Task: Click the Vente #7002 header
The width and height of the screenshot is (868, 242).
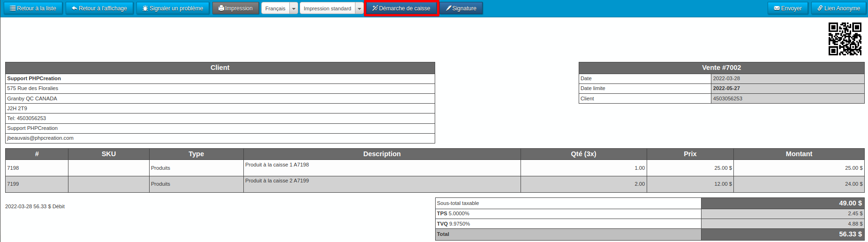Action: point(721,68)
